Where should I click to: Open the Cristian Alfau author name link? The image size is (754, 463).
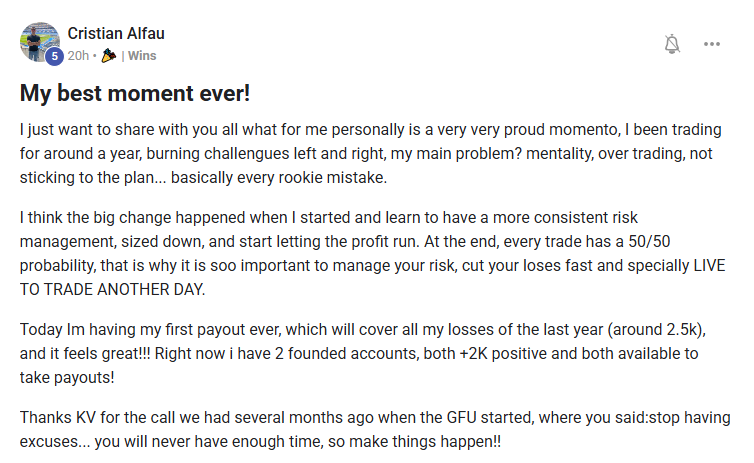pos(116,33)
